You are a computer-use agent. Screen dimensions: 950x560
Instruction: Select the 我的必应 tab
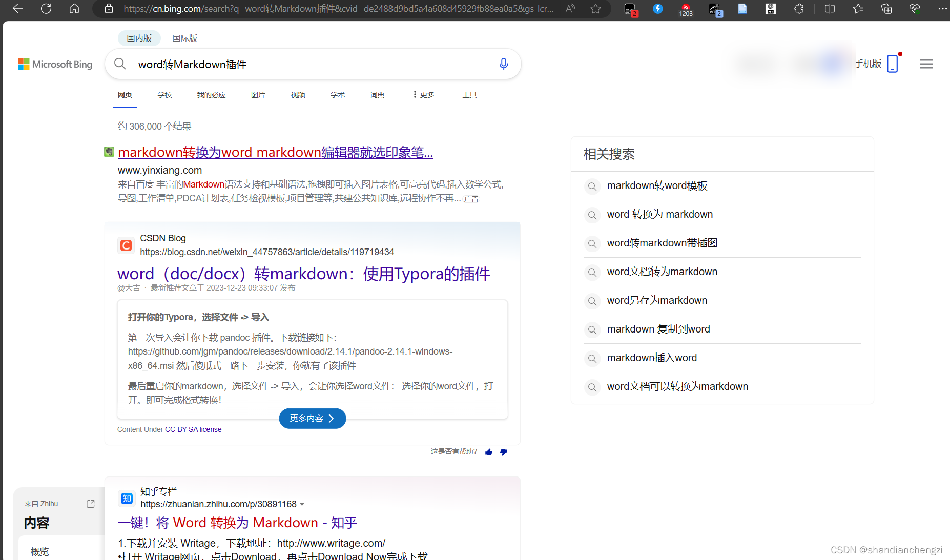click(x=211, y=95)
